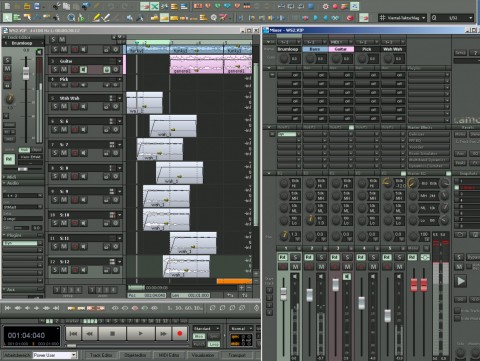Click the large play button in the Mixer window
This screenshot has width=480, height=361.
coord(461,281)
